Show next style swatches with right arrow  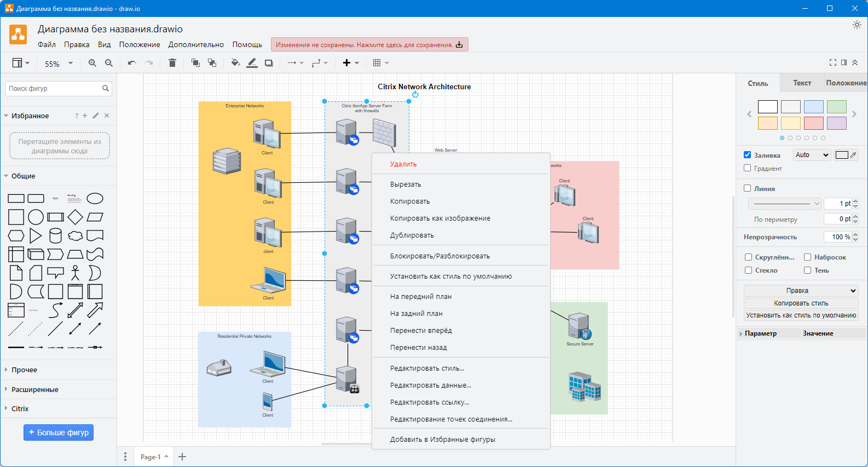(x=854, y=114)
